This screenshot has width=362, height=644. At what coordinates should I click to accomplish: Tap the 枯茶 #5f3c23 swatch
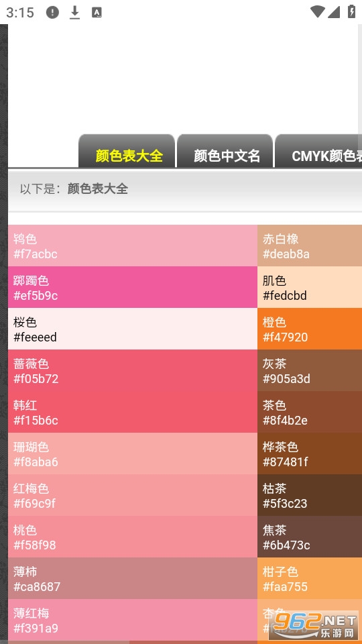click(x=310, y=495)
